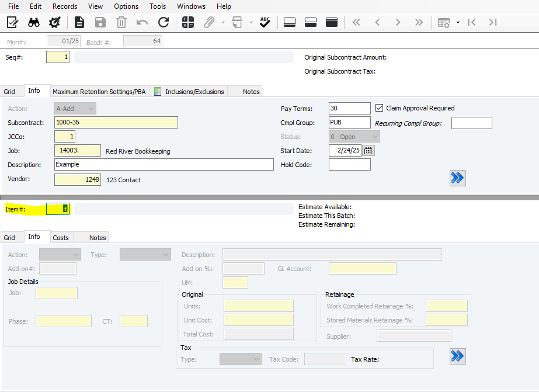This screenshot has width=539, height=392.
Task: Click the paperclip attachments icon
Action: [x=208, y=23]
